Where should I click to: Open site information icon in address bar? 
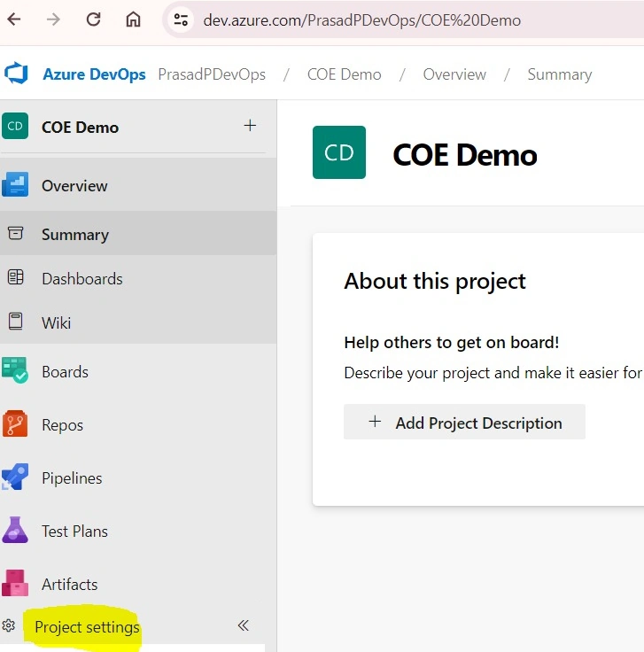coord(181,19)
